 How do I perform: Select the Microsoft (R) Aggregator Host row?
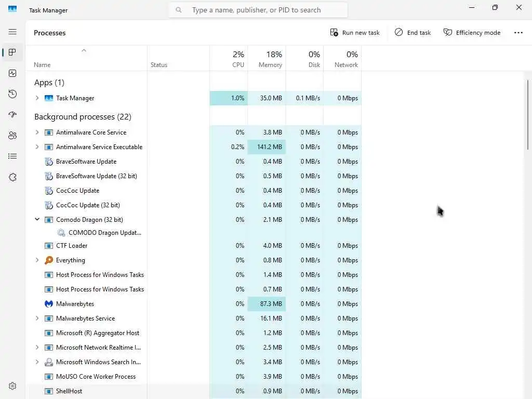coord(194,333)
